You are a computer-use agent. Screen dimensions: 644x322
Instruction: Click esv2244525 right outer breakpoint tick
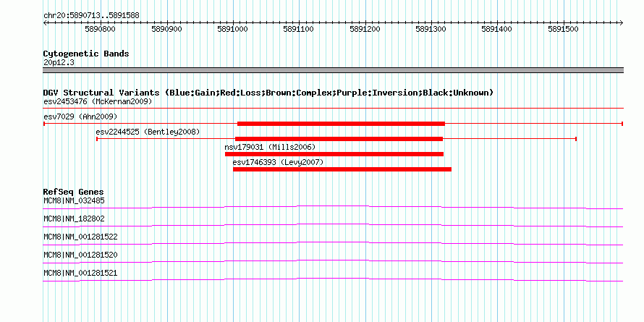pyautogui.click(x=576, y=139)
